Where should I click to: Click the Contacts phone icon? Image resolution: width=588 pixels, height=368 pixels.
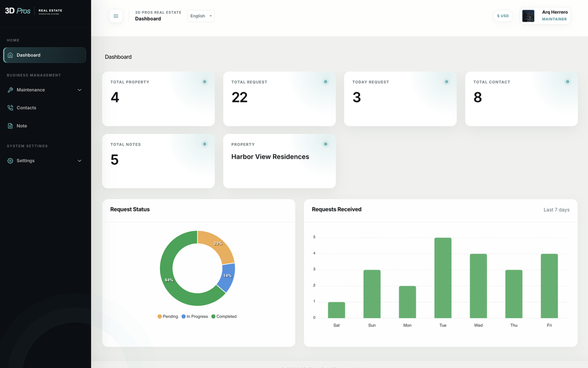[10, 108]
